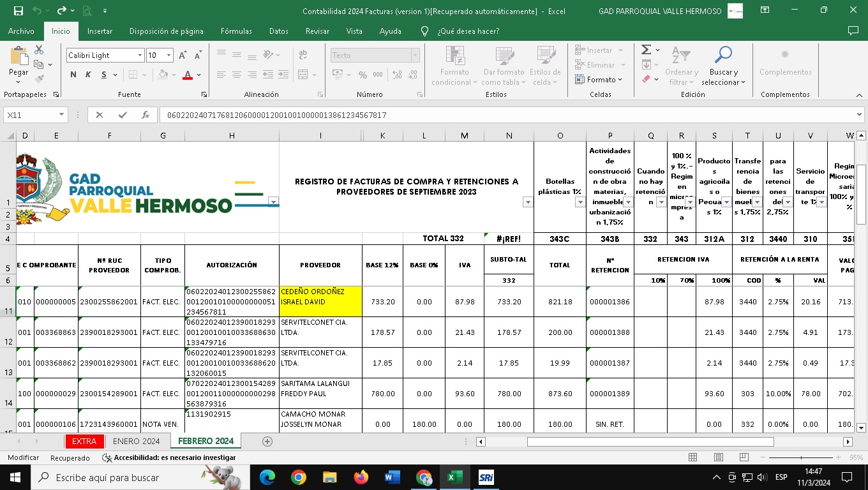Toggle underline S formatting
This screenshot has width=868, height=490.
[104, 75]
